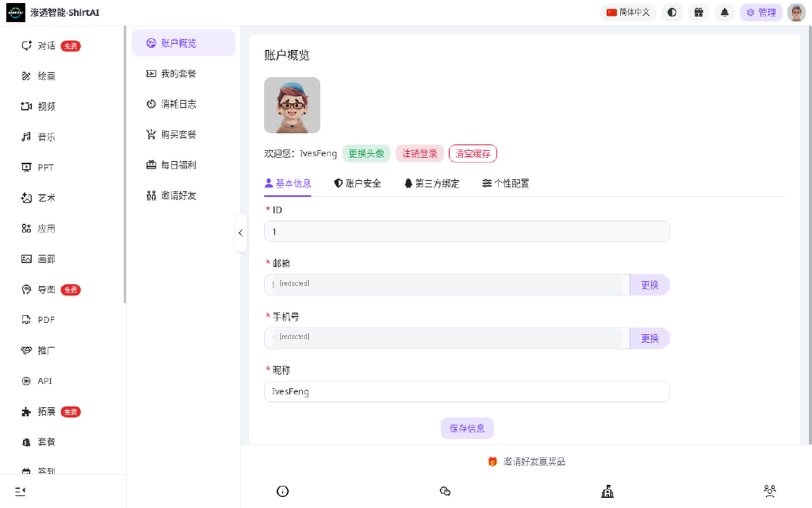Click the 昵称 field containing IvesFeng
This screenshot has width=812, height=508.
[467, 392]
